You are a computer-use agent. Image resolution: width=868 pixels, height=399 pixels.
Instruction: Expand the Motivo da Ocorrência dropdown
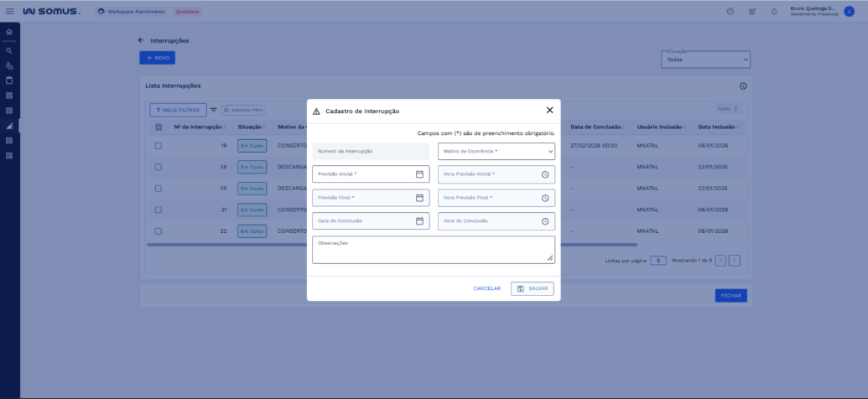(496, 151)
